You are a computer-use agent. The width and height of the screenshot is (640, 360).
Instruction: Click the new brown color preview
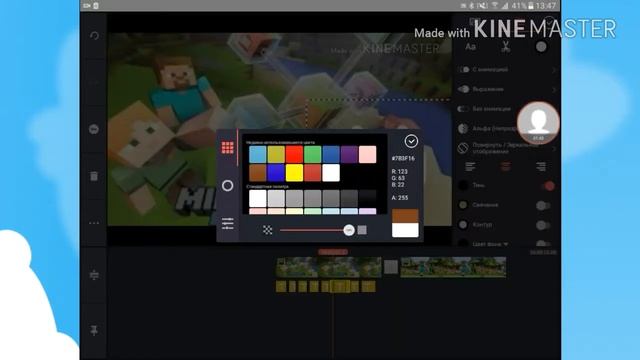click(405, 216)
